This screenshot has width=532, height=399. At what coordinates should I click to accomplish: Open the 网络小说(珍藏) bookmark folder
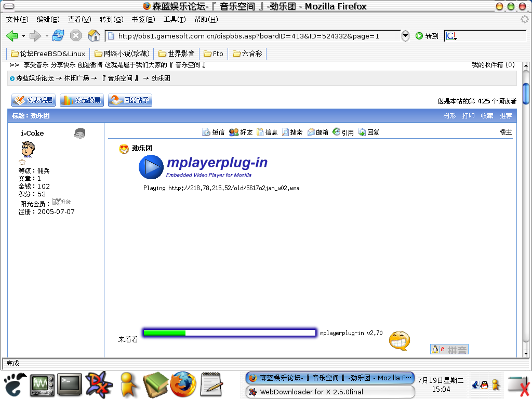point(122,54)
